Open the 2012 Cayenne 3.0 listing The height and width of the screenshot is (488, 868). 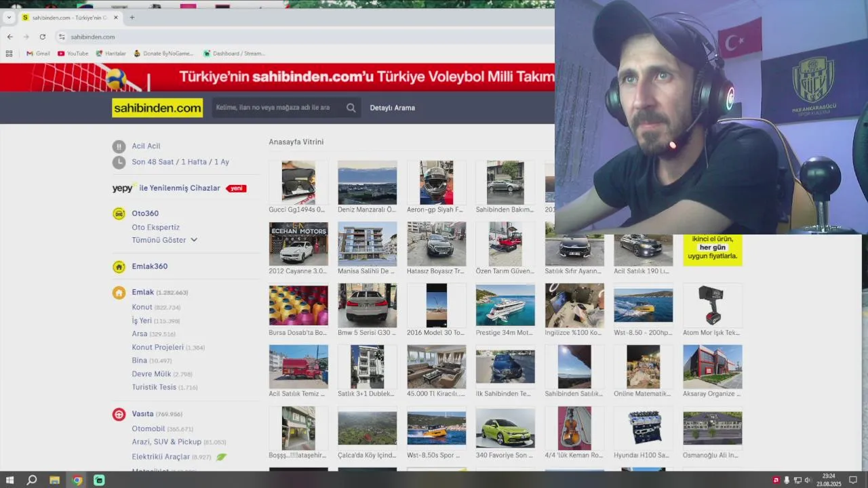[x=298, y=244]
